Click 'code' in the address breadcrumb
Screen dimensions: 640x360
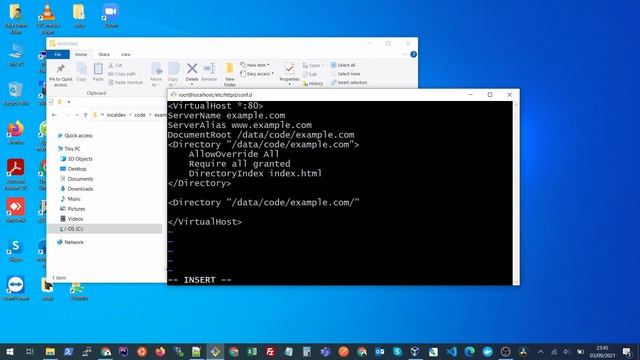tap(140, 115)
